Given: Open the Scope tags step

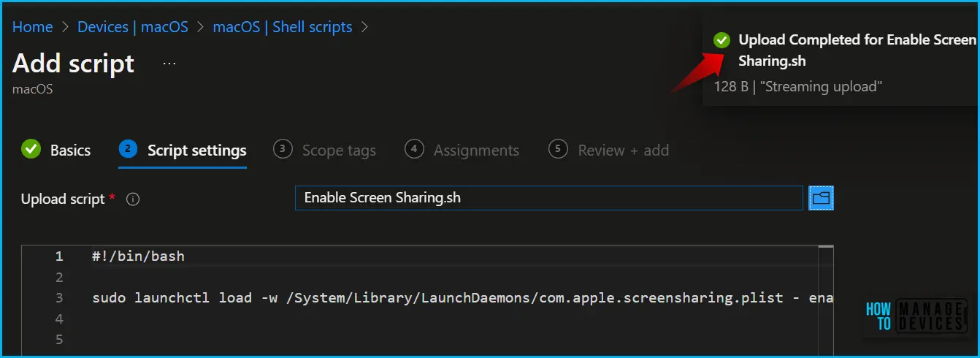Looking at the screenshot, I should pyautogui.click(x=325, y=150).
